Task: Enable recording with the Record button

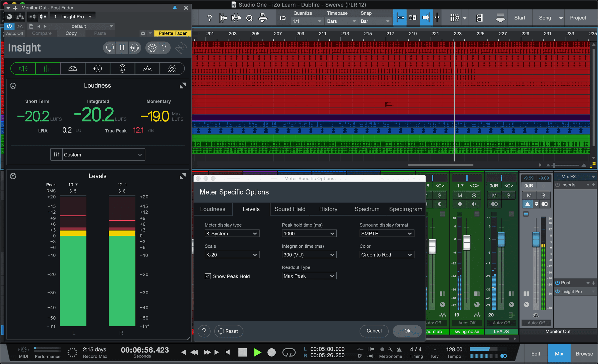Action: [272, 352]
